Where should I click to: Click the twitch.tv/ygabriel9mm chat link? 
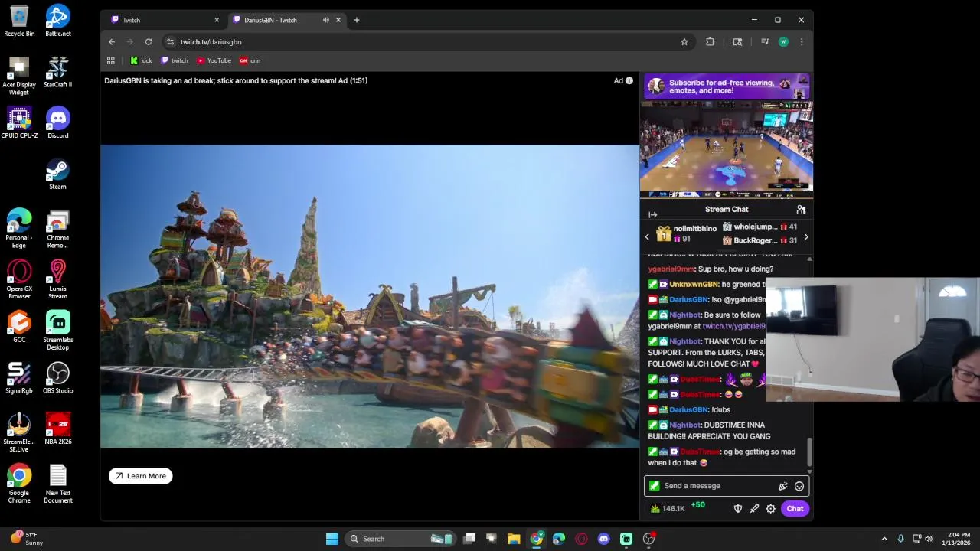pos(733,327)
